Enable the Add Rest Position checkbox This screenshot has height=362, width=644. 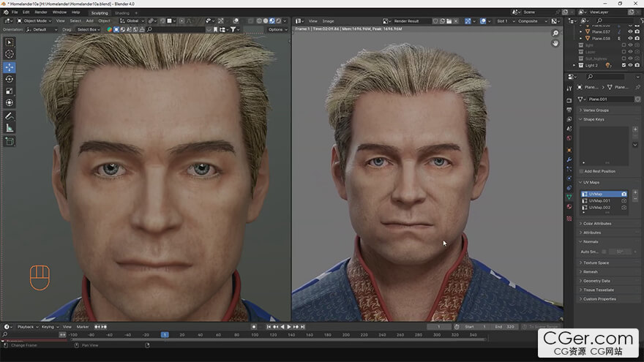(582, 171)
